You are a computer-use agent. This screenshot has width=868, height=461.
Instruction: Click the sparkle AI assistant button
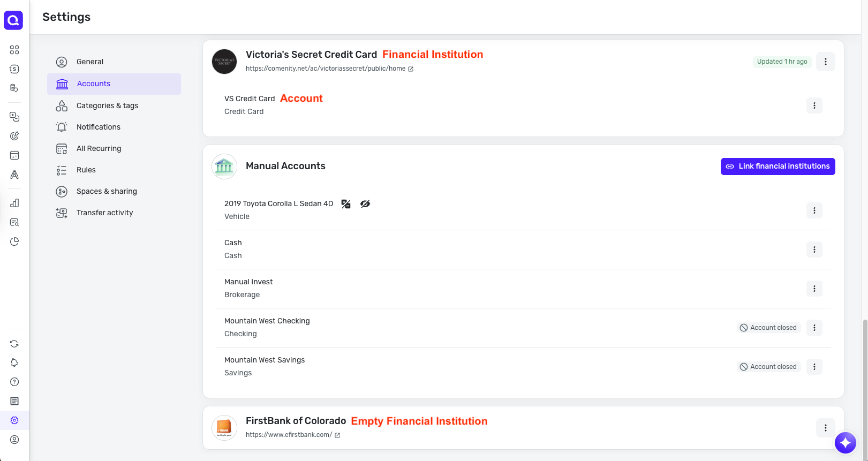(x=846, y=442)
